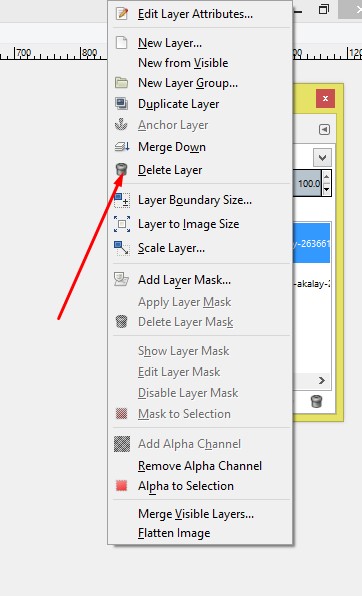Click the Duplicate Layer icon
This screenshot has width=362, height=596.
click(121, 103)
